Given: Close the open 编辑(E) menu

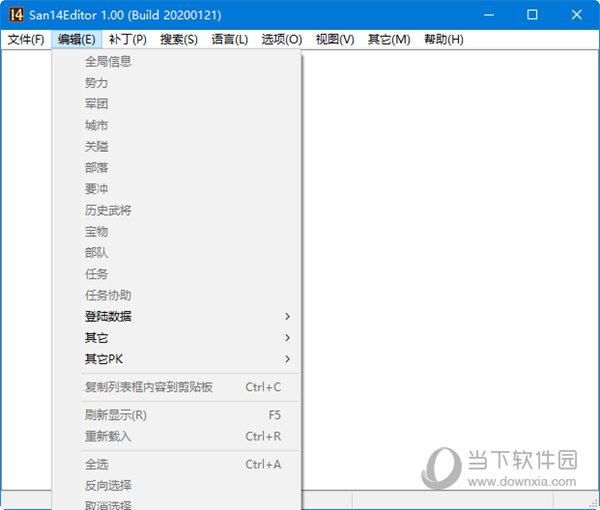Looking at the screenshot, I should pos(77,39).
